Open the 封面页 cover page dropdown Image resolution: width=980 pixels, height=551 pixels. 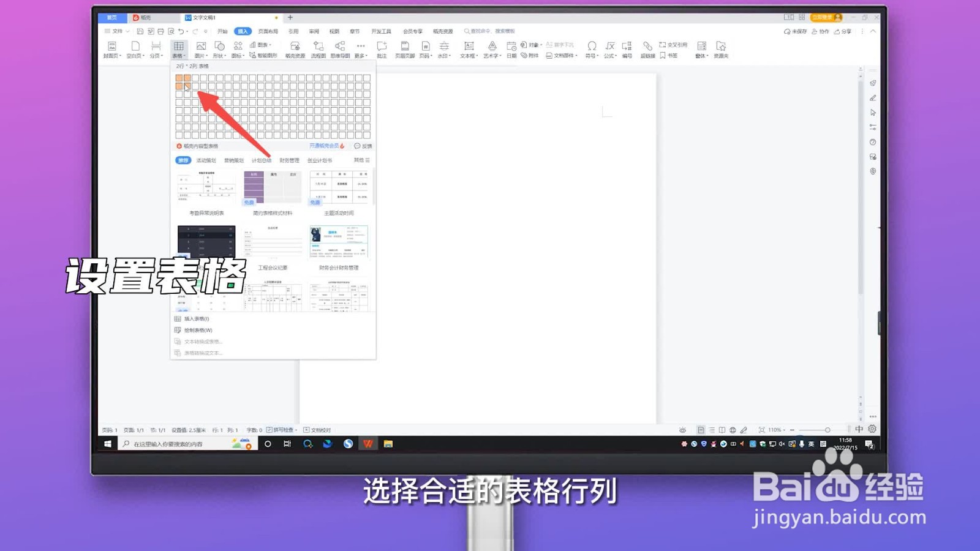pos(112,50)
